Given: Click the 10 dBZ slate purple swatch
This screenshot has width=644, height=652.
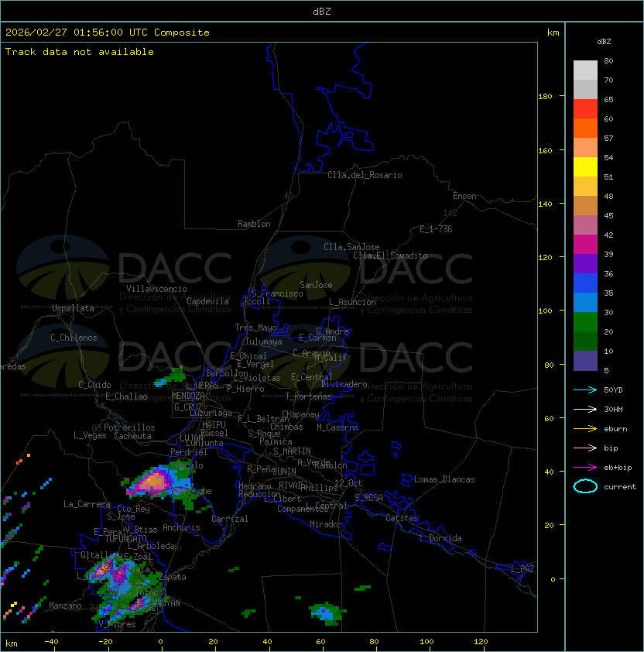Looking at the screenshot, I should coord(585,361).
